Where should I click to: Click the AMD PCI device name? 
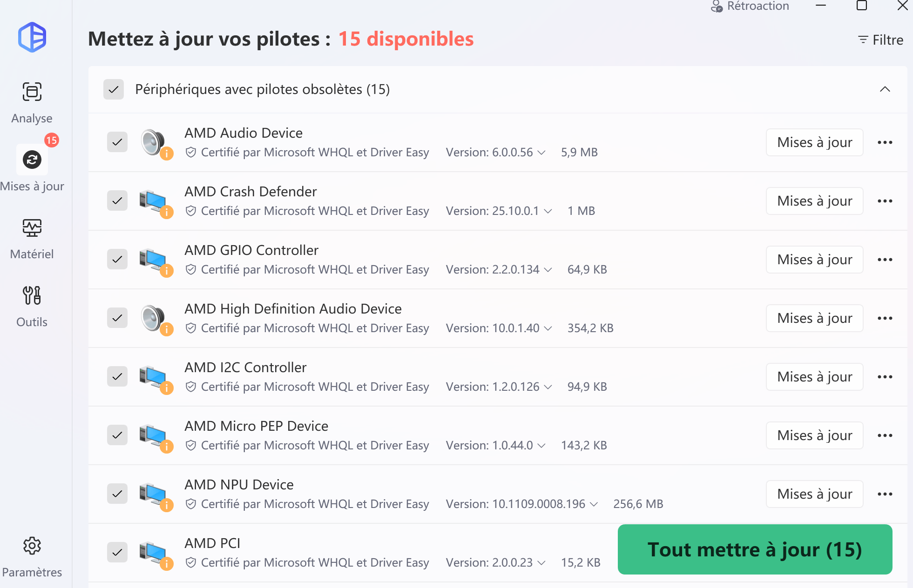(212, 543)
